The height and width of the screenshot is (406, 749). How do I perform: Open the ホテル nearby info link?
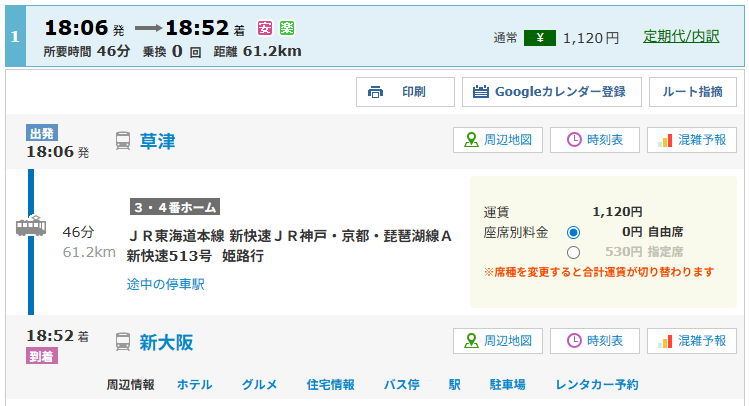pyautogui.click(x=194, y=385)
